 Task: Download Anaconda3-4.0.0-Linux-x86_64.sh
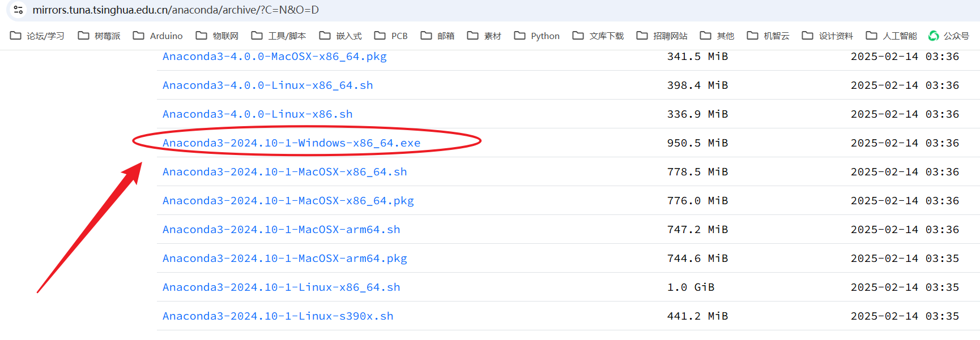pyautogui.click(x=268, y=85)
